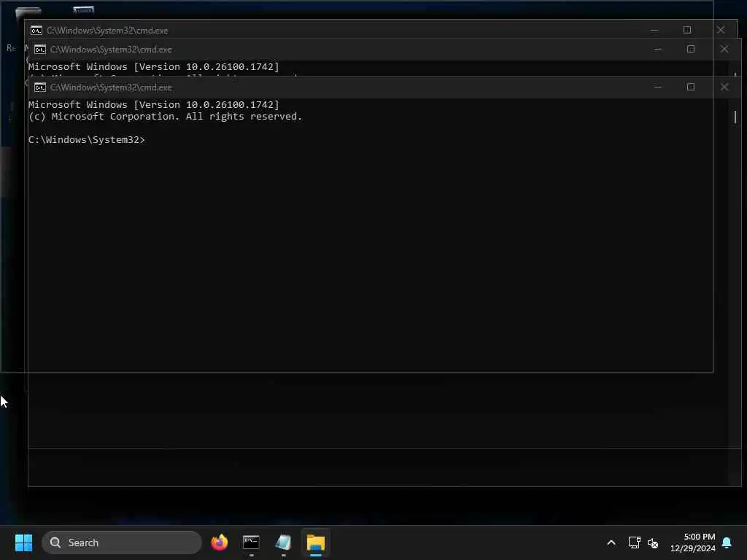Maximize the front cmd.exe window
Image resolution: width=747 pixels, height=560 pixels.
coord(691,87)
